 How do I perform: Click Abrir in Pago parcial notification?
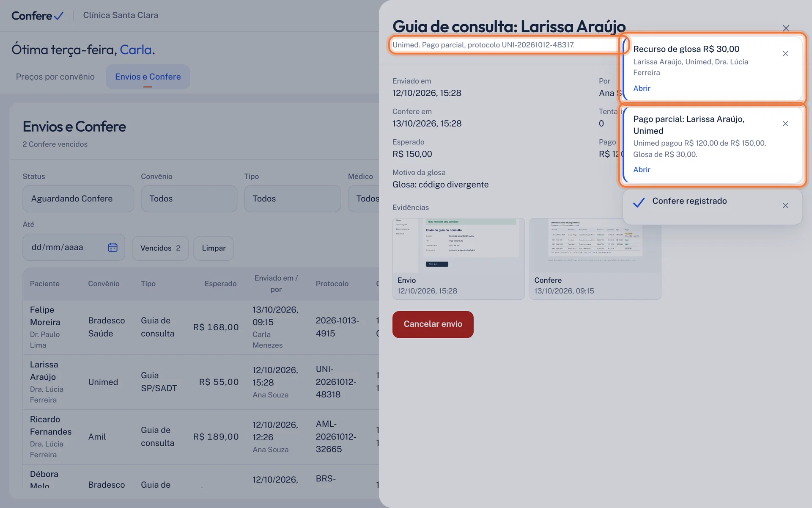642,169
